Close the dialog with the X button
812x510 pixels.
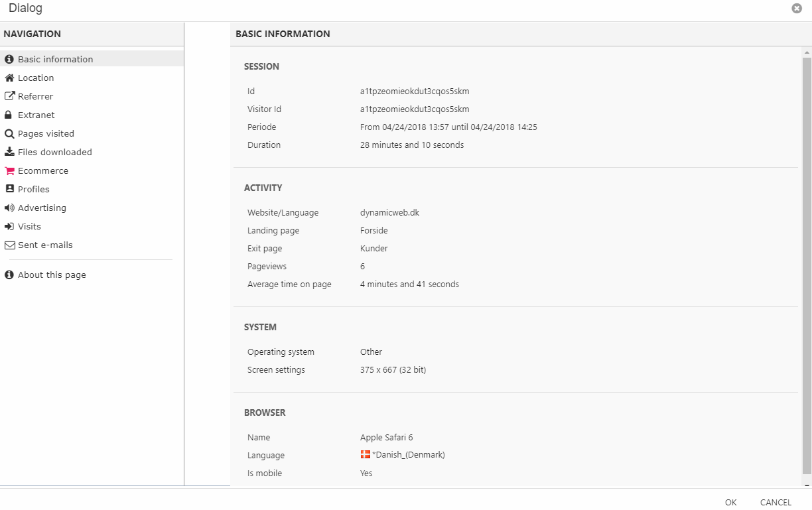coord(797,9)
